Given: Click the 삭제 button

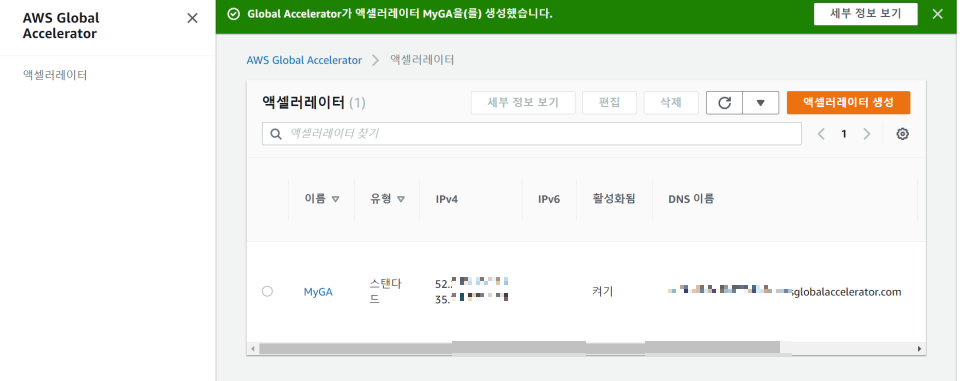Looking at the screenshot, I should pyautogui.click(x=671, y=103).
